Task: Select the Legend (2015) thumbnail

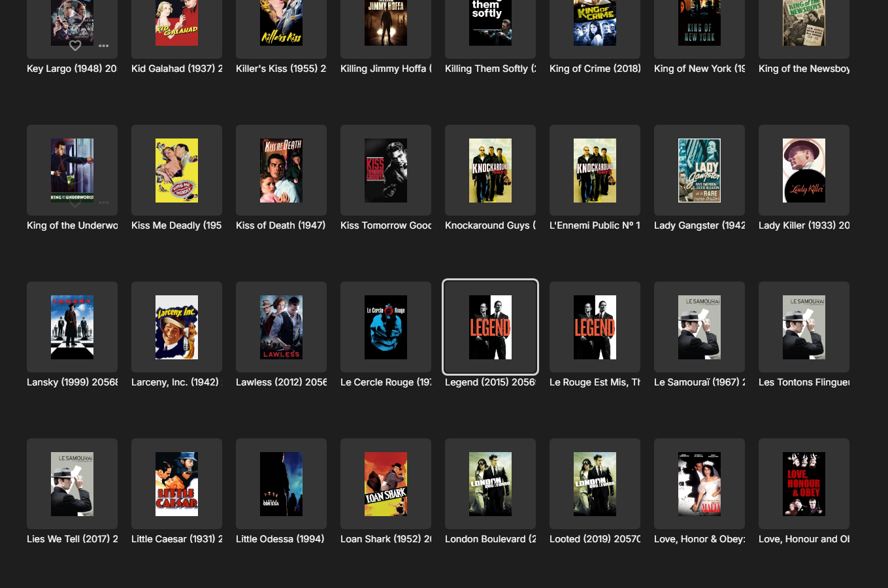Action: point(490,327)
